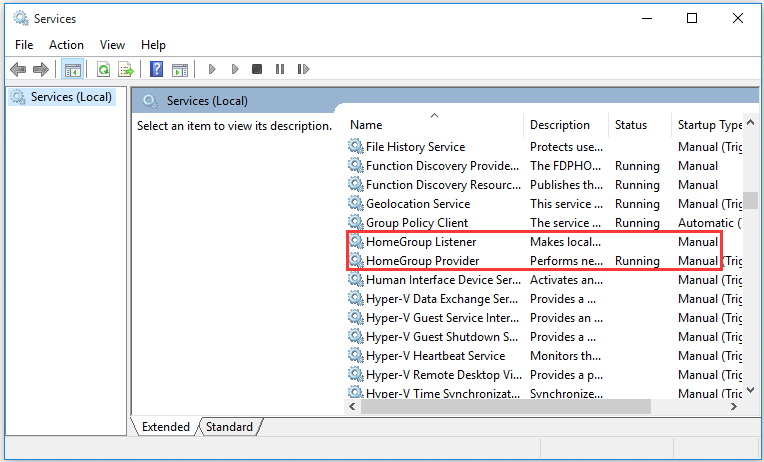Sort by the Startup Type column header
This screenshot has height=462, width=764.
709,125
